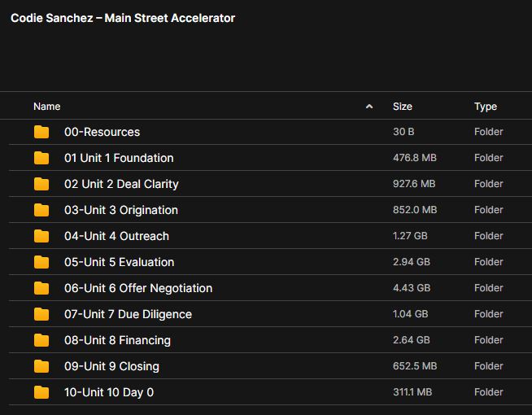Screen dimensions: 532x415
Task: Sort files by the Type column header
Action: coord(486,107)
